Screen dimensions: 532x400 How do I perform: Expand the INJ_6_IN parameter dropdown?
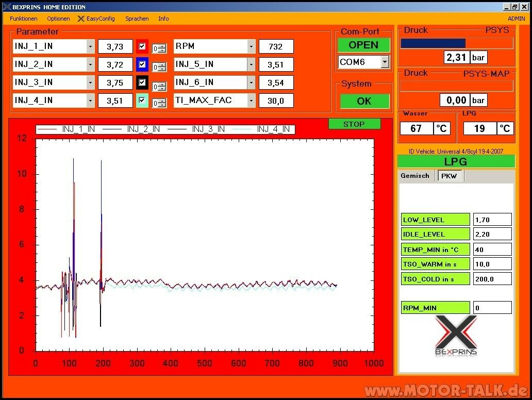[x=251, y=82]
